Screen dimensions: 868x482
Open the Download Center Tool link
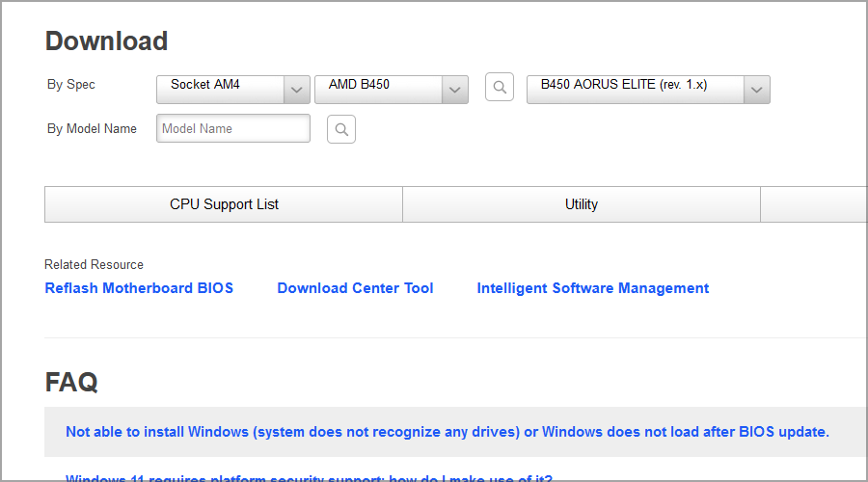click(355, 288)
